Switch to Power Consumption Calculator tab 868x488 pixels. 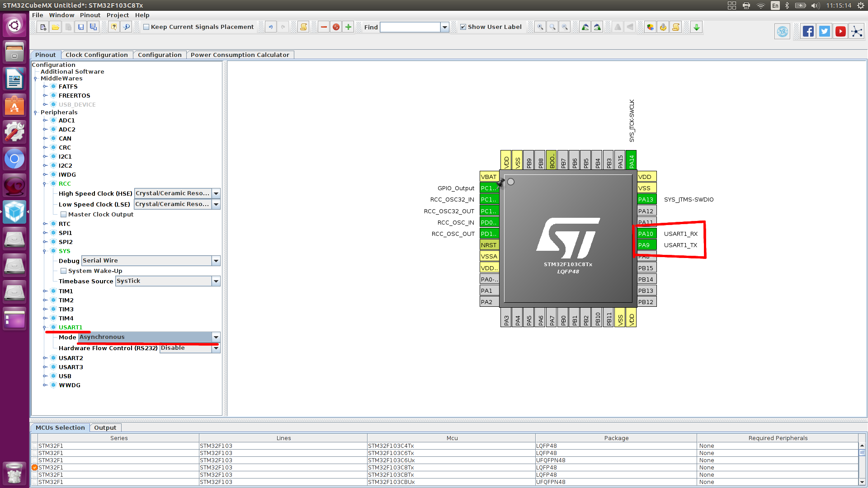[240, 55]
